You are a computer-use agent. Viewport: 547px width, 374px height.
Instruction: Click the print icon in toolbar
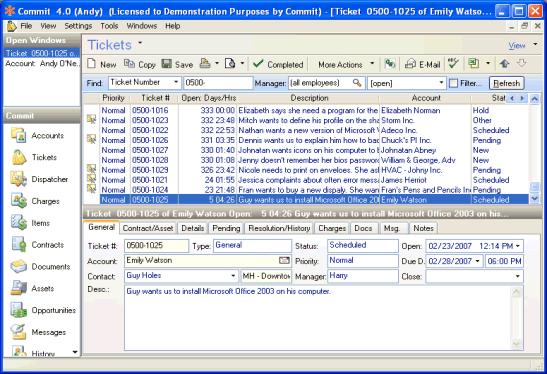[205, 64]
